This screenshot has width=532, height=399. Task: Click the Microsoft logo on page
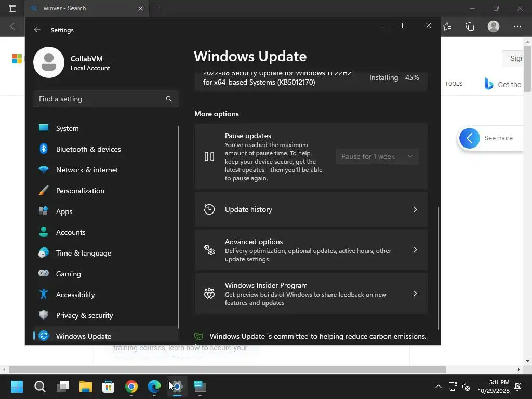click(x=17, y=58)
